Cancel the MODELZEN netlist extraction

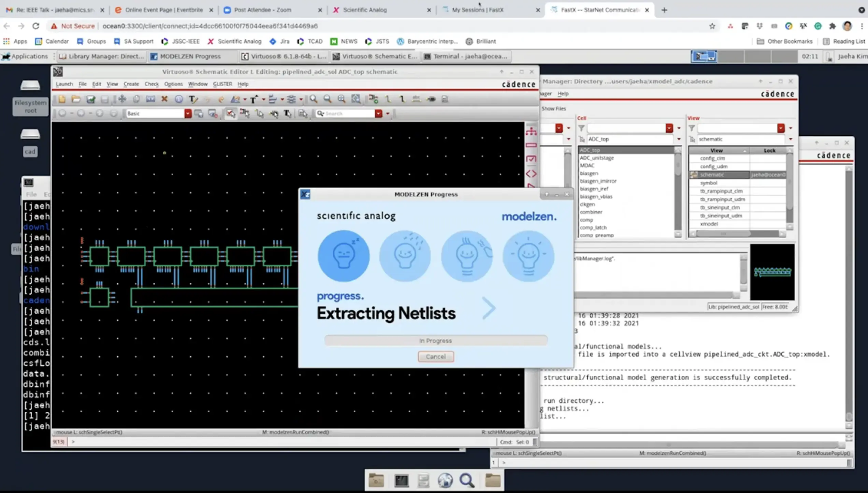click(436, 357)
